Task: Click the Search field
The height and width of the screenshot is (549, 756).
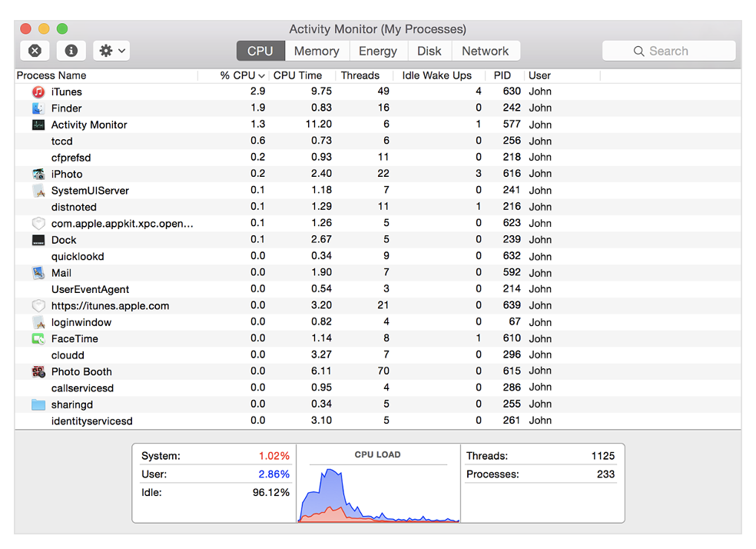Action: coord(668,51)
